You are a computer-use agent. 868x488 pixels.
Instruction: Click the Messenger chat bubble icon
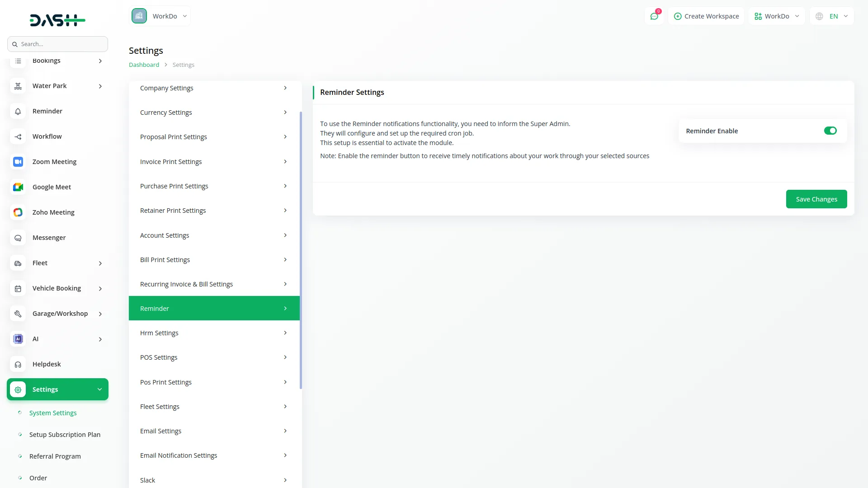18,238
